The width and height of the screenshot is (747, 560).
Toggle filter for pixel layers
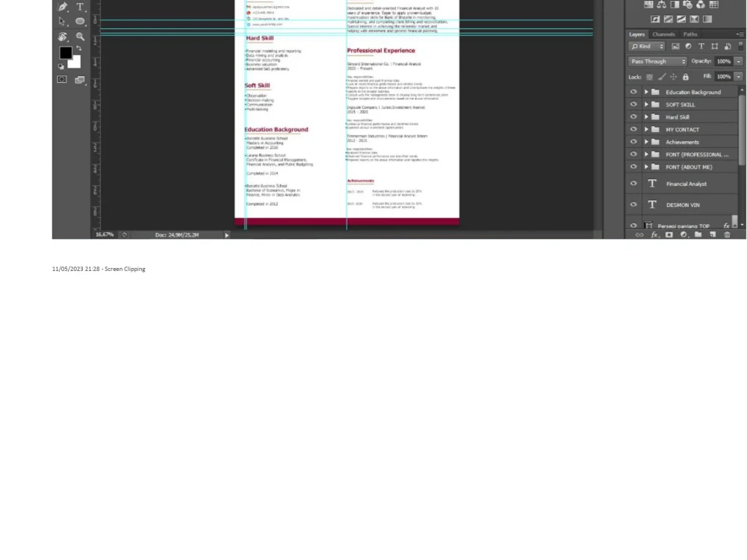click(675, 46)
